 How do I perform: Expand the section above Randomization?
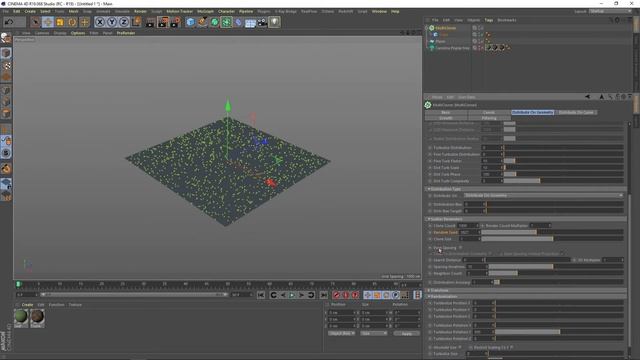tap(429, 290)
